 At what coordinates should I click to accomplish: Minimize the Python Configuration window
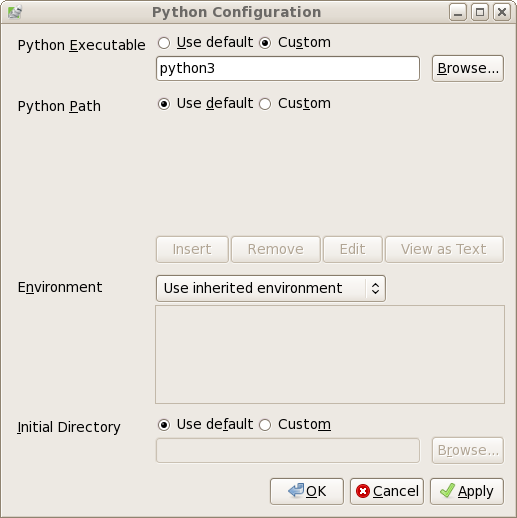click(458, 13)
